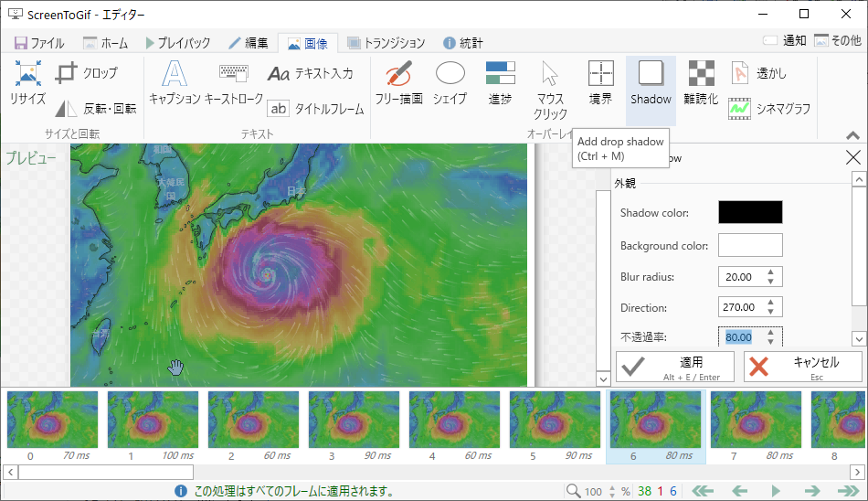This screenshot has width=868, height=501.
Task: Apply the shadow with 適用 button
Action: [x=675, y=367]
